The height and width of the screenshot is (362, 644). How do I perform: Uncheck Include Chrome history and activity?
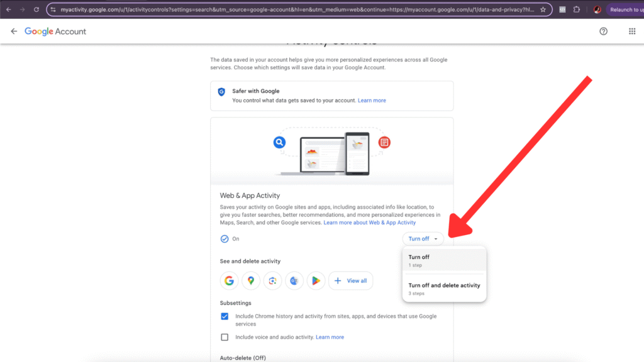pyautogui.click(x=225, y=317)
